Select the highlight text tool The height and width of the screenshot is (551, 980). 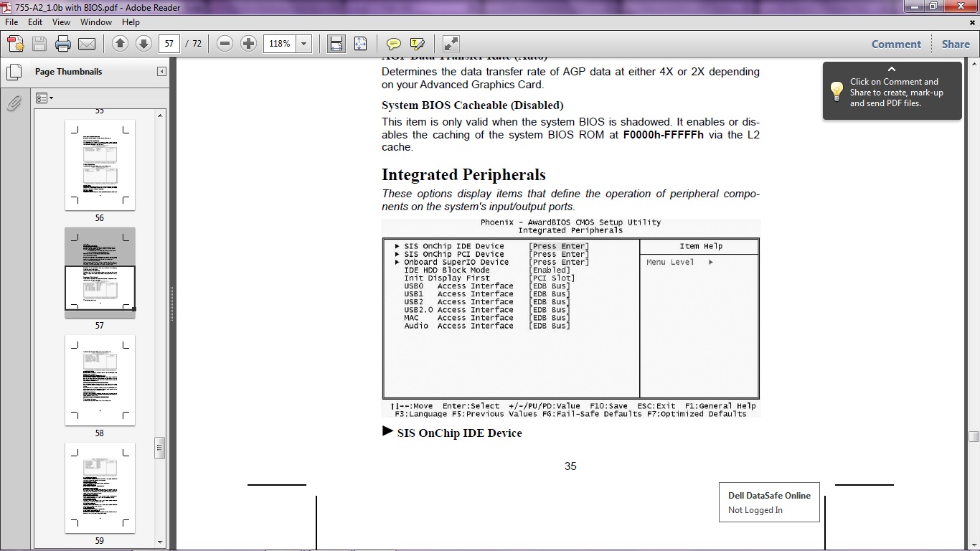(x=417, y=44)
